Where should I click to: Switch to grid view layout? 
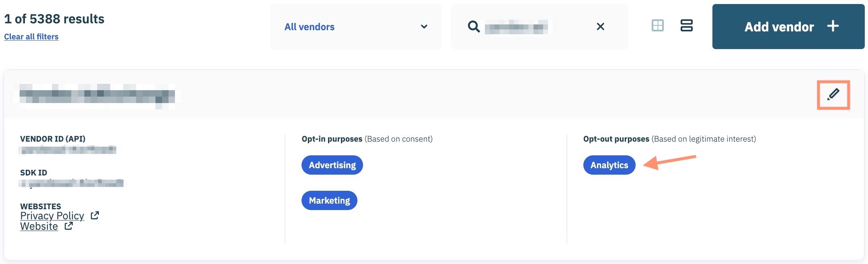tap(657, 26)
